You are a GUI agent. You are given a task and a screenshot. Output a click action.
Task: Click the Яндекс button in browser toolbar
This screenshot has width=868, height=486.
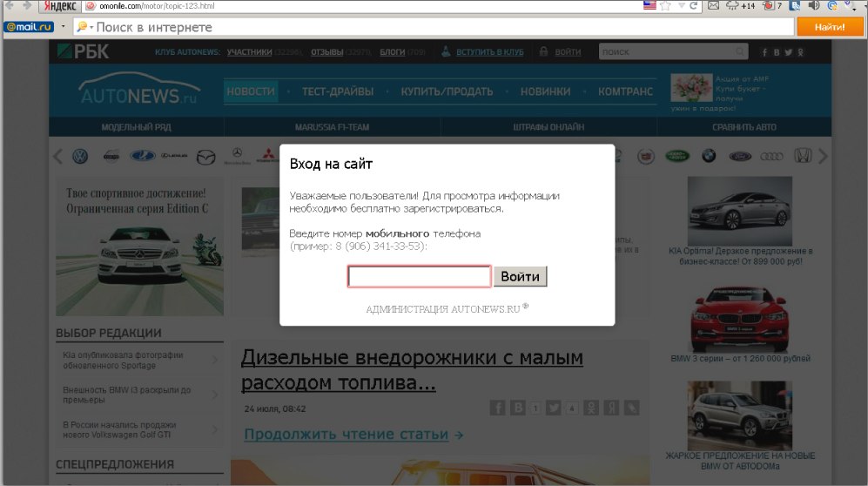(60, 6)
